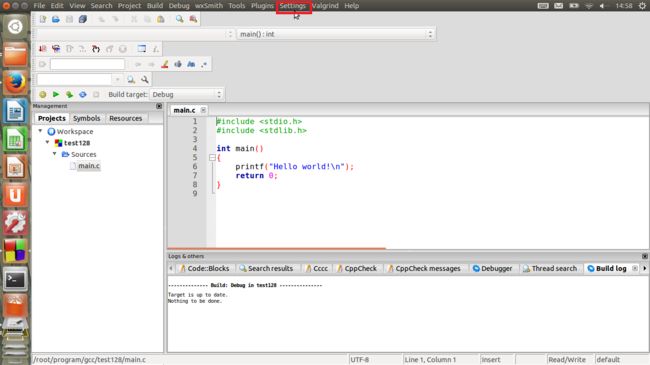The width and height of the screenshot is (650, 365).
Task: Close the Logs & others panel
Action: [645, 256]
